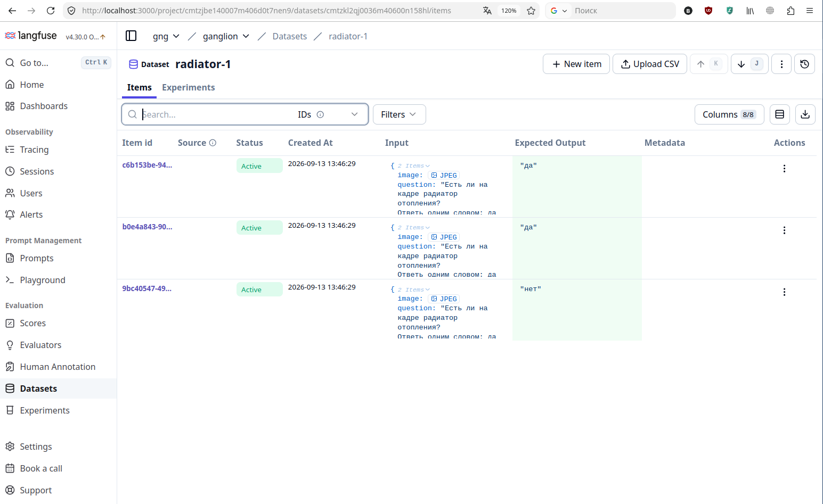Open Playground in the sidebar
Image resolution: width=823 pixels, height=504 pixels.
pos(58,280)
